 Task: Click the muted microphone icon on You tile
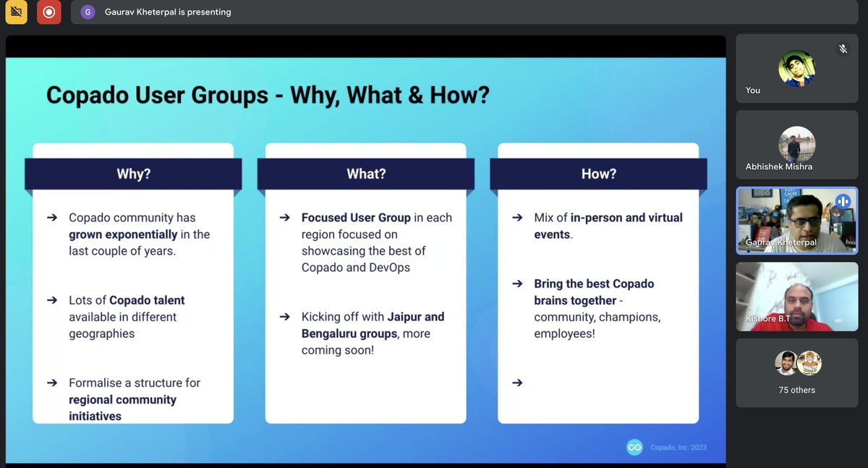point(843,49)
